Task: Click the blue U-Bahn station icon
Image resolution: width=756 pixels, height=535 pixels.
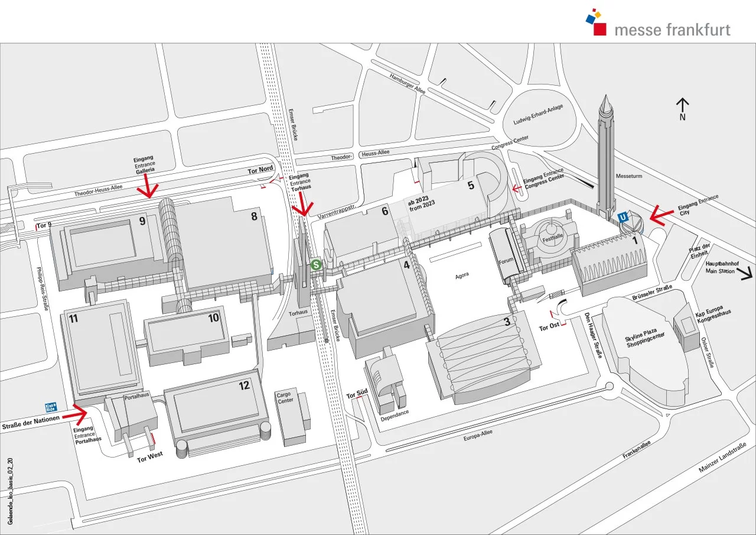Action: [623, 218]
